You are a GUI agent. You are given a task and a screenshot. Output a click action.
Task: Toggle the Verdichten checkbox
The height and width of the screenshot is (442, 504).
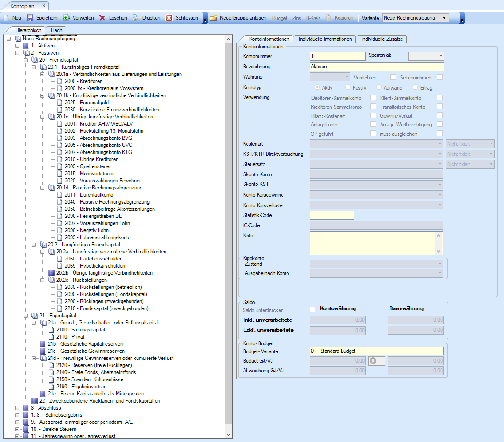click(x=393, y=77)
